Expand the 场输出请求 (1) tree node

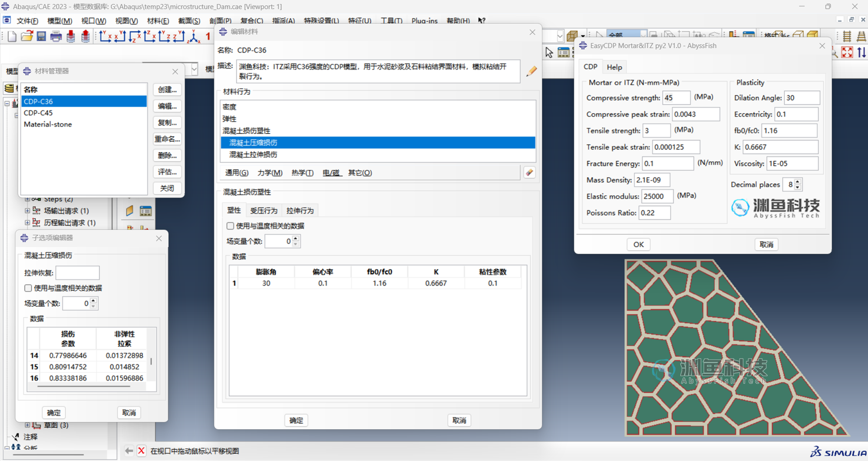(x=27, y=211)
